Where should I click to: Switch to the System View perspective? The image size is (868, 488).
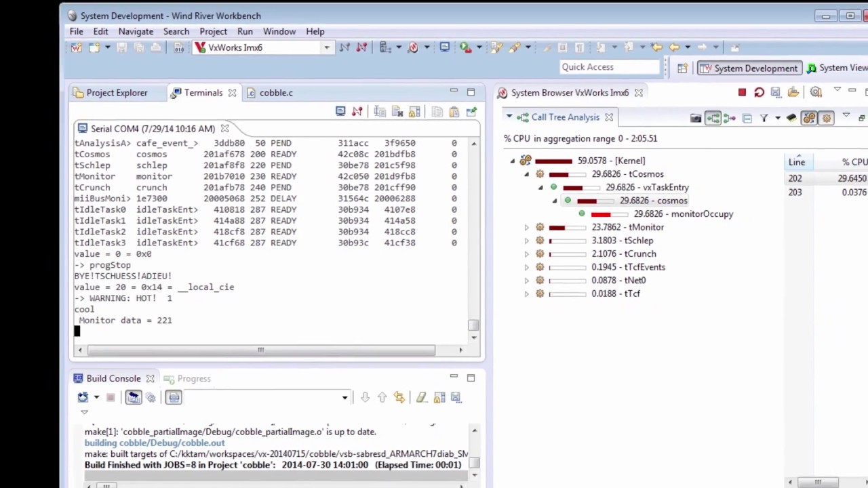[x=837, y=68]
